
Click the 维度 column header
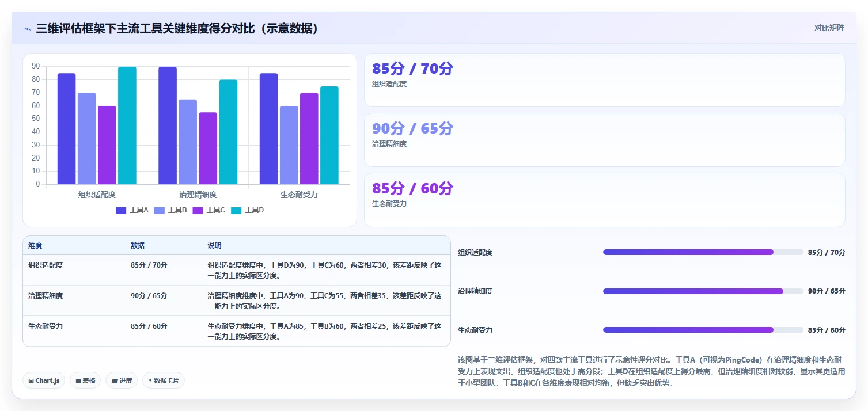tap(35, 246)
